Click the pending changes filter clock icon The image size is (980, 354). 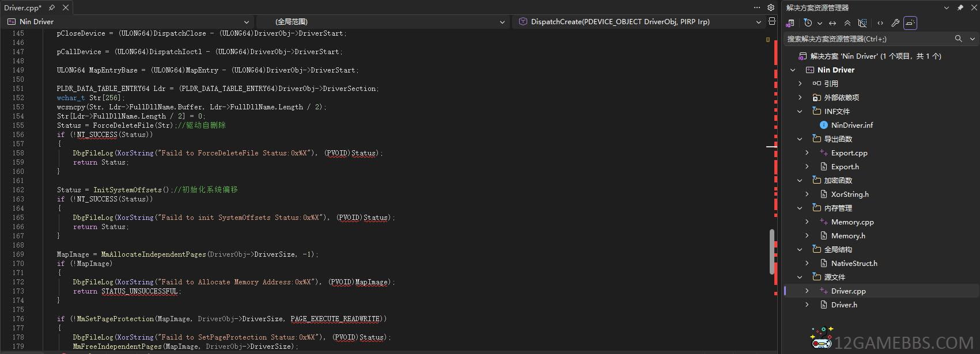tap(808, 23)
